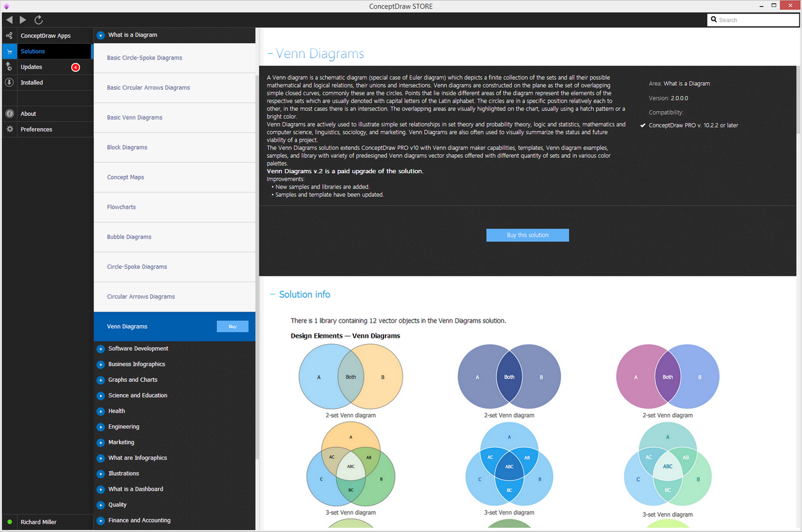Viewport: 802px width, 532px height.
Task: Open Basic Venn Diagrams solution
Action: (x=175, y=118)
